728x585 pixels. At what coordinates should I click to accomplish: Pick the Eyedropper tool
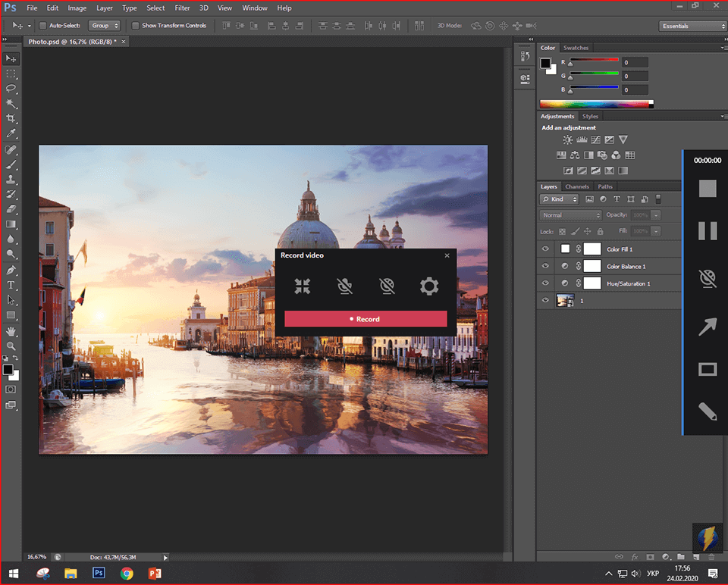click(x=11, y=133)
